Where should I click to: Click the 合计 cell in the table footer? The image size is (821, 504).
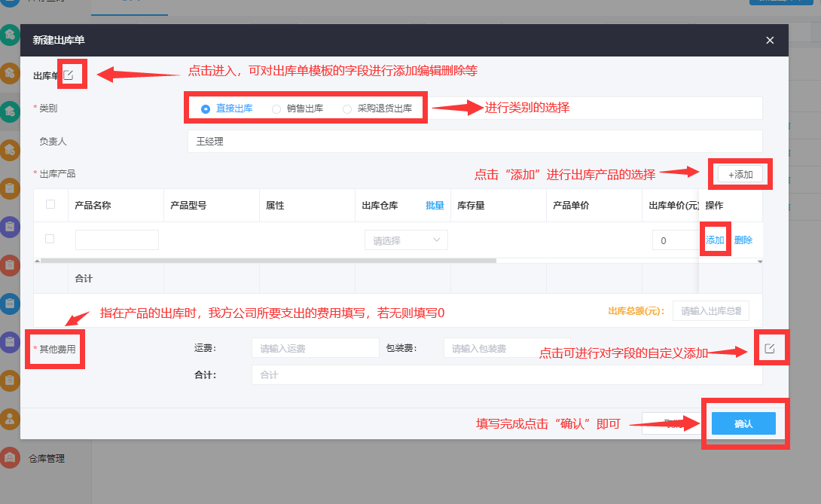click(84, 279)
